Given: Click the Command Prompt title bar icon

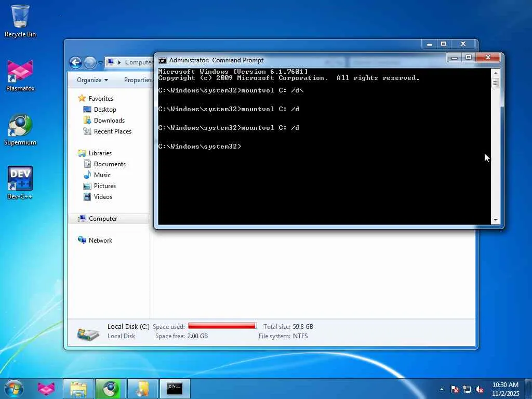Looking at the screenshot, I should point(163,60).
